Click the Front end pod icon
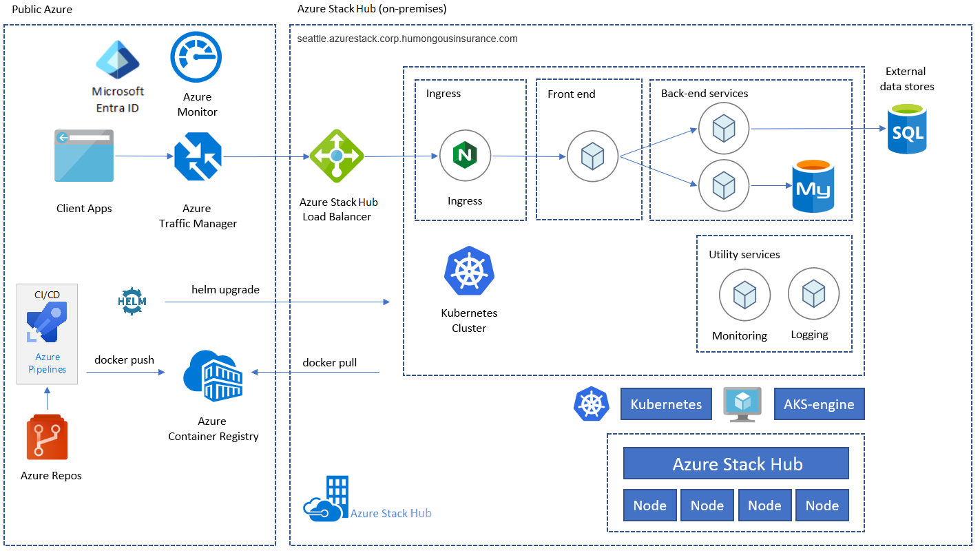This screenshot has width=980, height=553. pos(592,156)
